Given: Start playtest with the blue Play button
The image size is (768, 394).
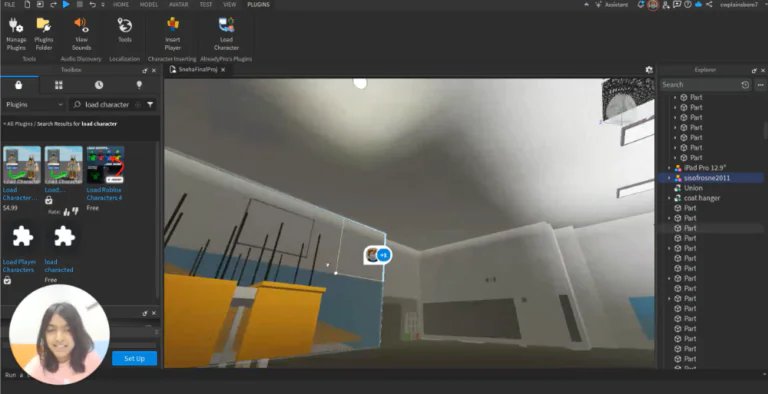Looking at the screenshot, I should pos(66,4).
